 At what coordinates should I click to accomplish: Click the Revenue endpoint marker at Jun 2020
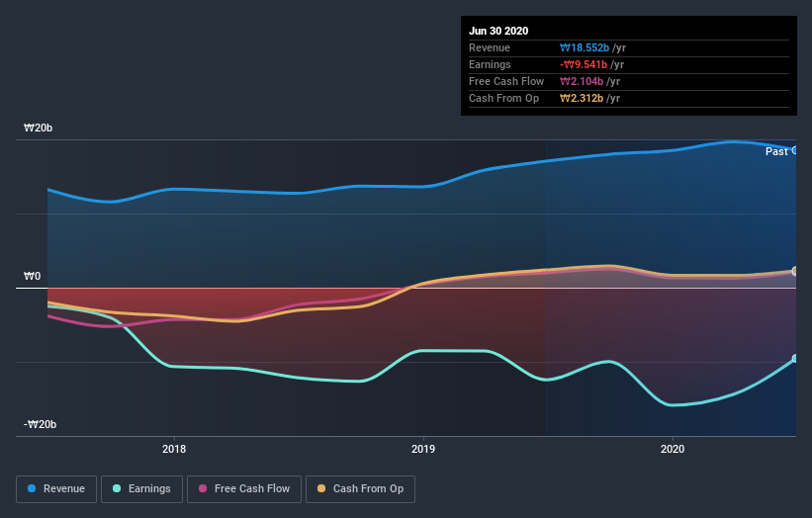point(795,150)
